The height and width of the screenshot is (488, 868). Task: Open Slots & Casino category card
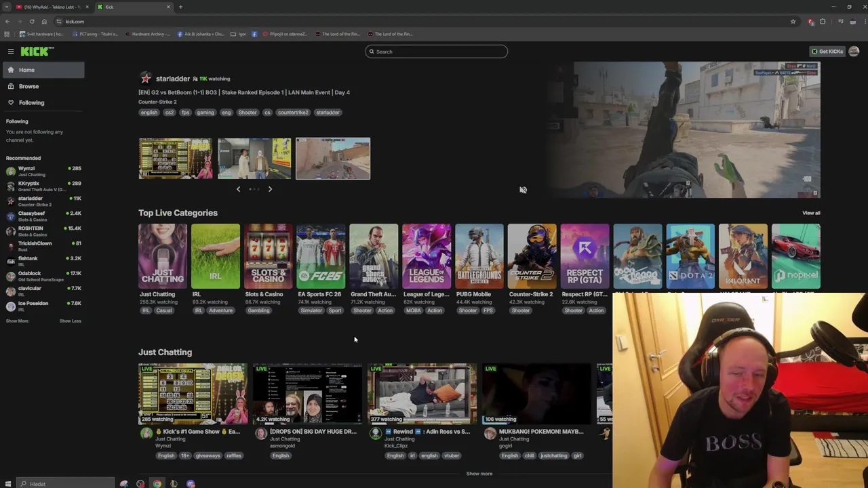pos(269,256)
